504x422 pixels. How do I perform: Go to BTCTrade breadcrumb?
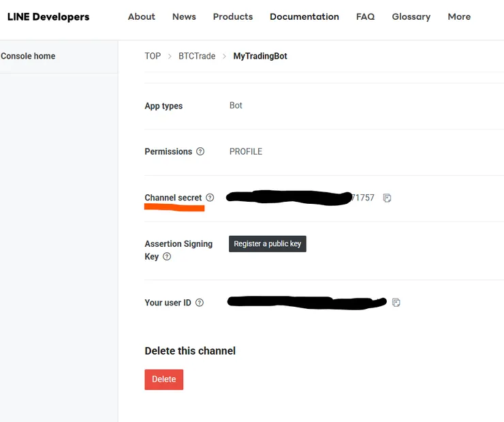click(x=197, y=56)
